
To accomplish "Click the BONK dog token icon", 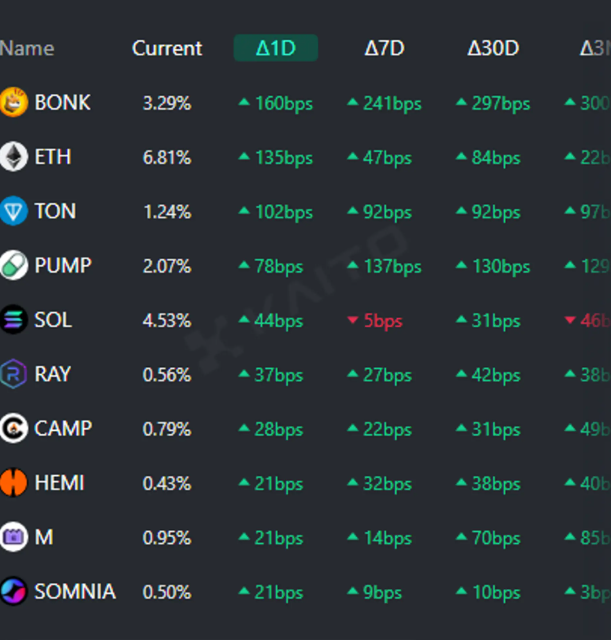I will coord(14,102).
